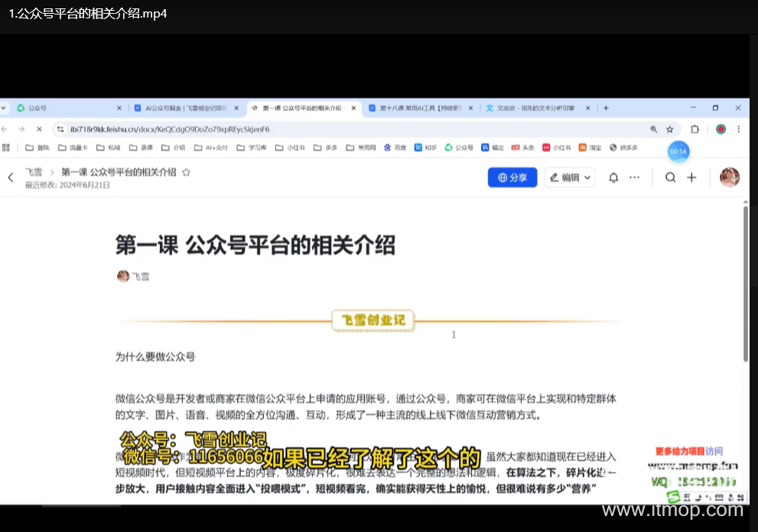Open the 百度 bookmark
The image size is (758, 532).
click(395, 148)
